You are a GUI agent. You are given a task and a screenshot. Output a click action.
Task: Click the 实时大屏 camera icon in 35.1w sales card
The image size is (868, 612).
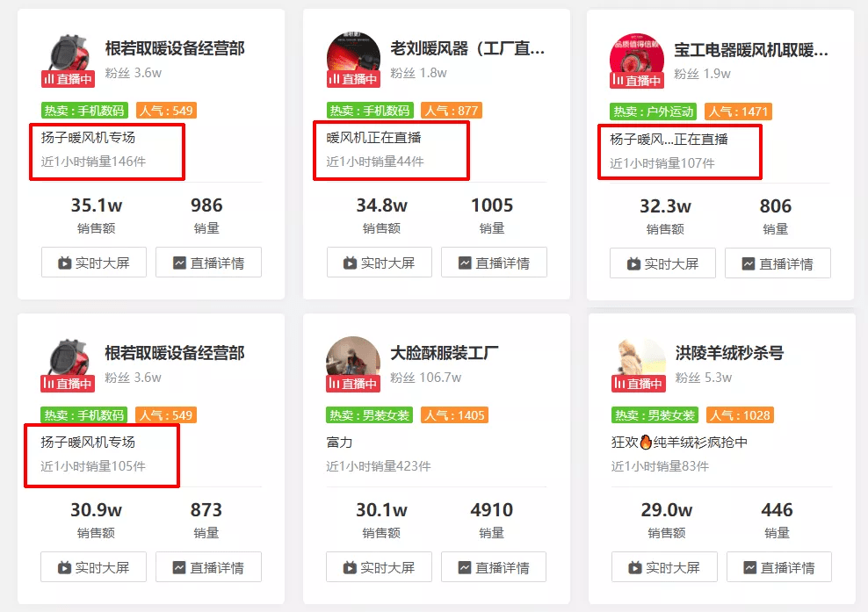coord(64,263)
